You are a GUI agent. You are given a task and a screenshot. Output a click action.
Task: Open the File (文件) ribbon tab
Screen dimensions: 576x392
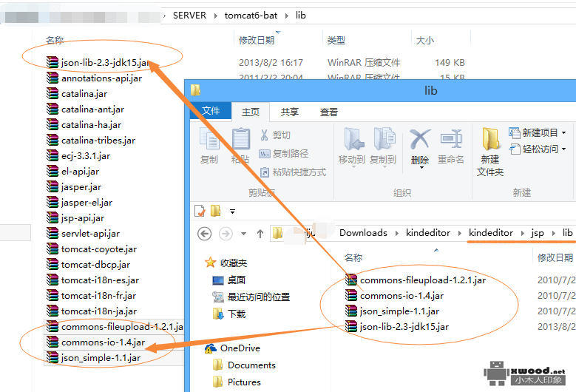pyautogui.click(x=211, y=112)
